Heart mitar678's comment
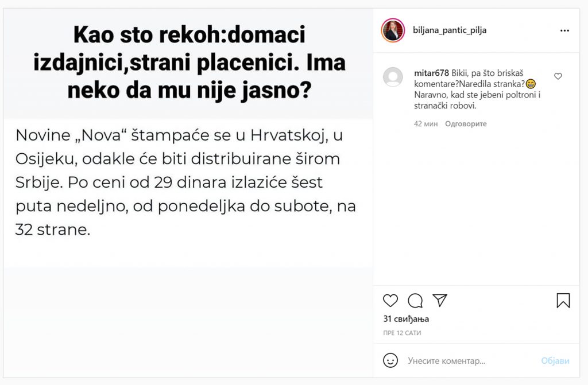This screenshot has height=385, width=588. (558, 75)
